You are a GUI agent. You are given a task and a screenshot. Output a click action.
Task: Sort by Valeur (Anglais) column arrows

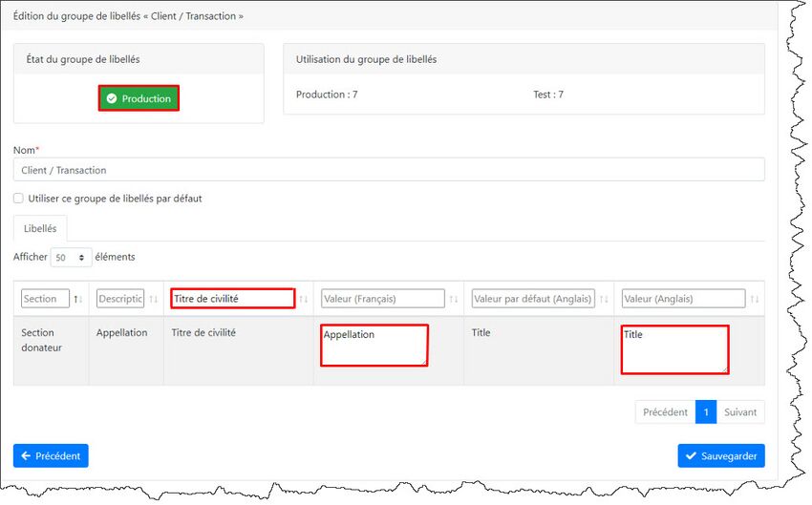point(755,300)
